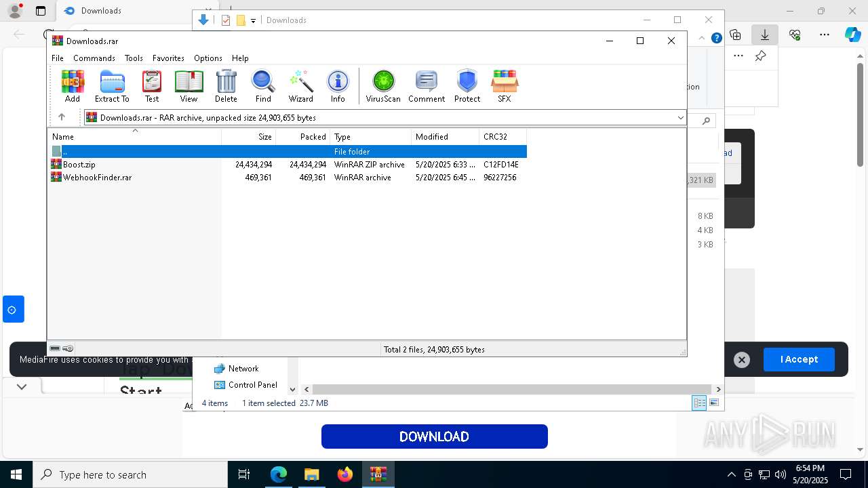868x488 pixels.
Task: Click I Accept cookies button
Action: pyautogui.click(x=799, y=359)
